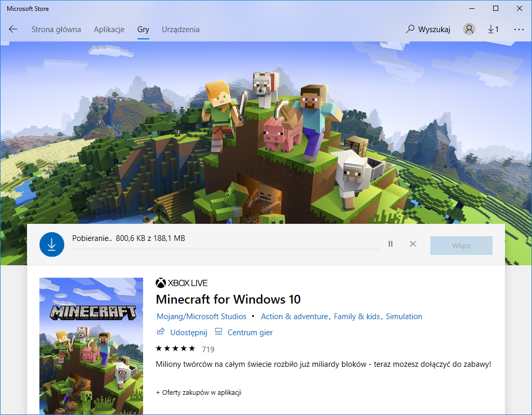
Task: Click the Włącz button
Action: pyautogui.click(x=461, y=246)
